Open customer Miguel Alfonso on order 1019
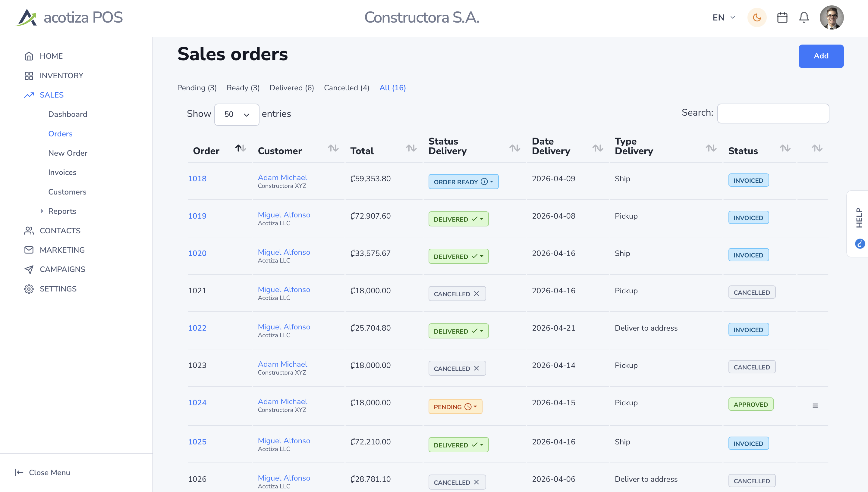This screenshot has width=868, height=492. pos(284,215)
